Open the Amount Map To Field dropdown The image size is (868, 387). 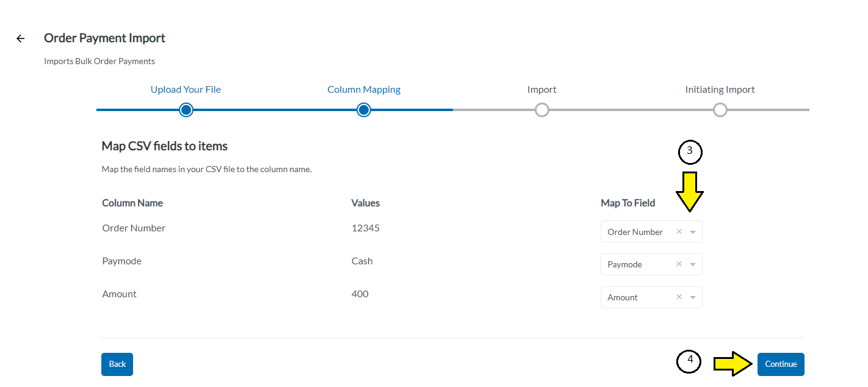tap(693, 297)
